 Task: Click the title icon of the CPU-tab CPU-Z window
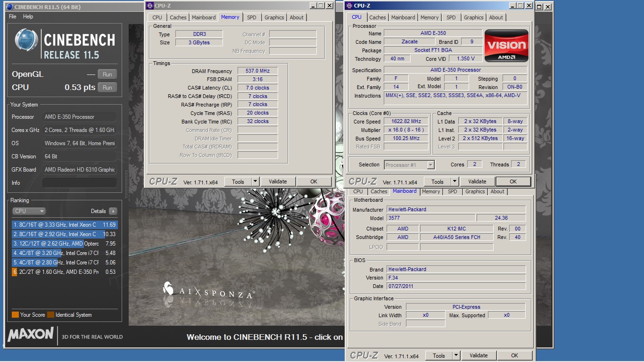tap(349, 6)
